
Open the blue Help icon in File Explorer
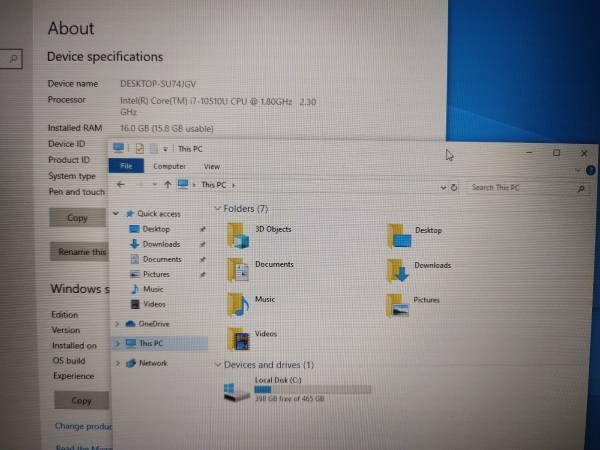coord(590,170)
